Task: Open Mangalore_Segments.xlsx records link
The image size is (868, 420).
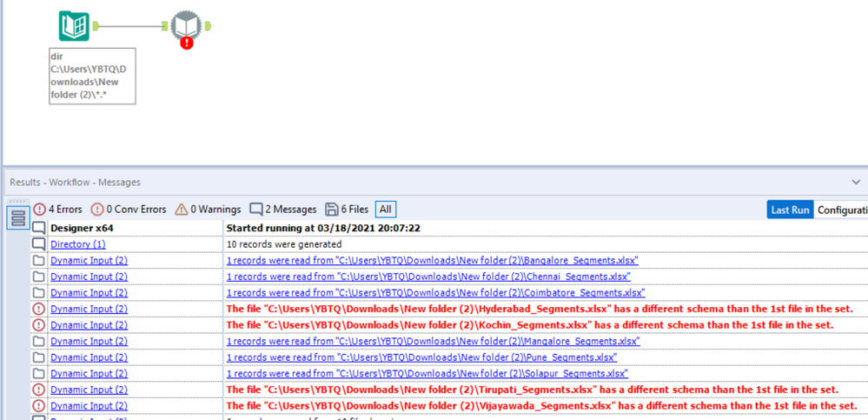Action: click(434, 342)
